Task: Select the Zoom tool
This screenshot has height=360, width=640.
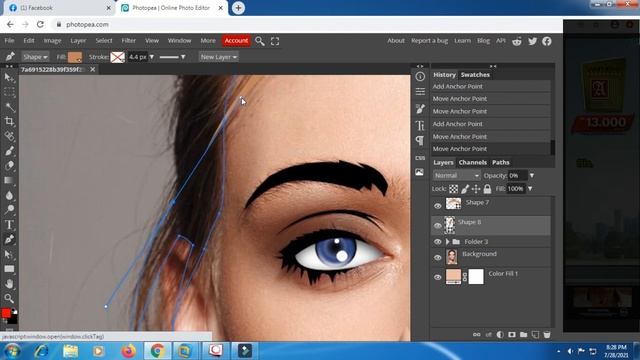Action: 9,298
